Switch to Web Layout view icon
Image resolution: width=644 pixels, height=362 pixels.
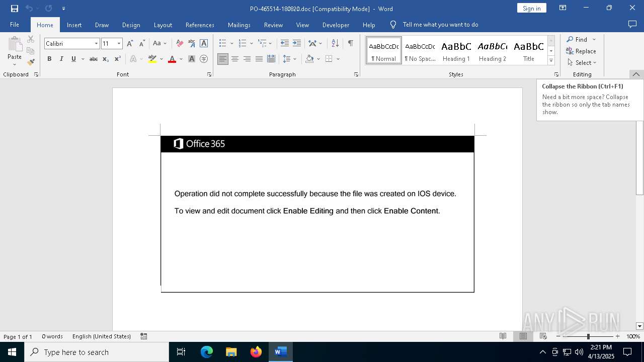tap(543, 336)
